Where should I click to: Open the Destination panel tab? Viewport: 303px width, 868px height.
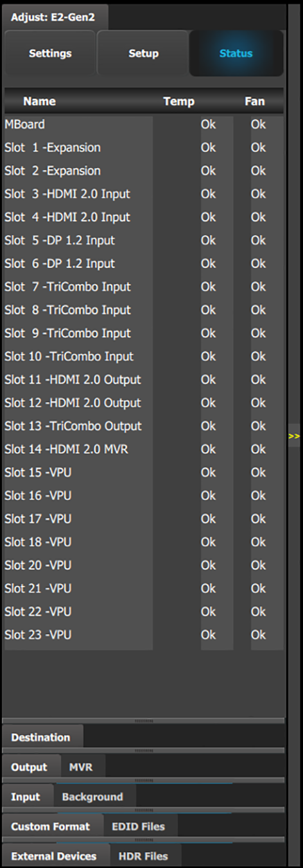pos(40,738)
